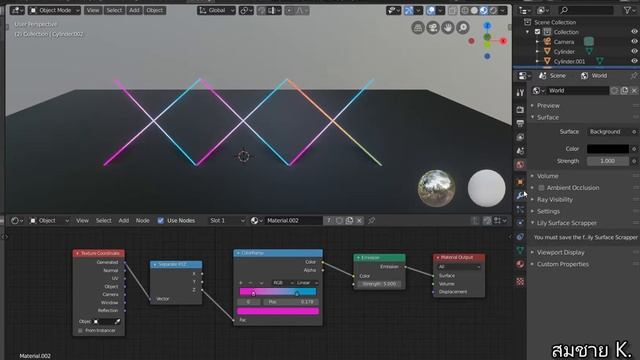Open the Tool properties tab
Viewport: 640px width, 360px height.
[x=520, y=93]
